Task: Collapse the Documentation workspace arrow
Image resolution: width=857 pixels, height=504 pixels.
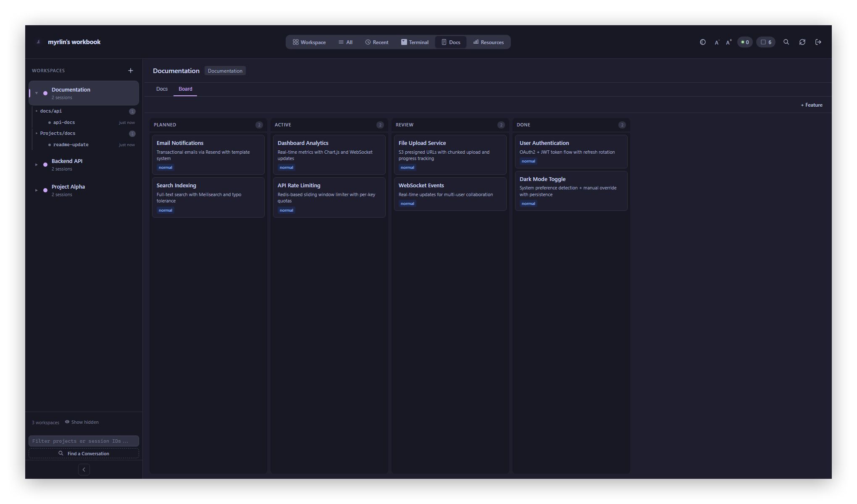Action: (37, 93)
